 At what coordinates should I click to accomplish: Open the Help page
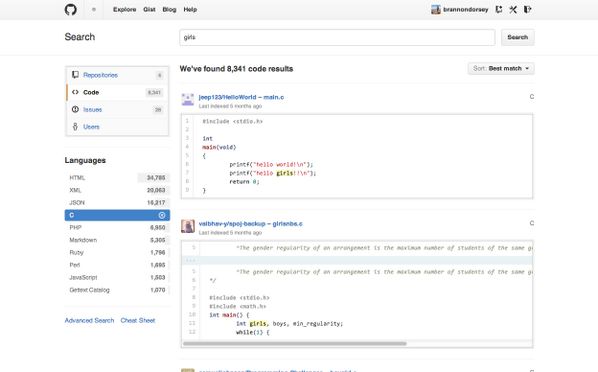[x=190, y=10]
